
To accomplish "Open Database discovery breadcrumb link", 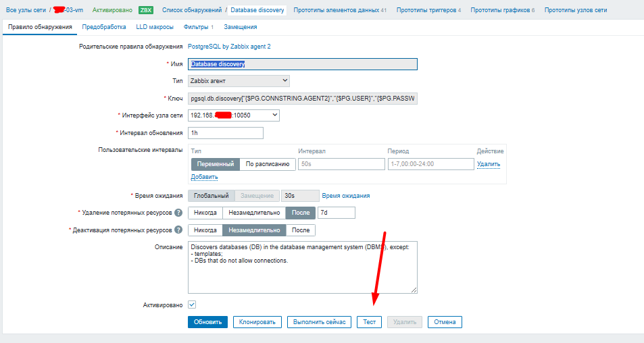I will pos(257,10).
